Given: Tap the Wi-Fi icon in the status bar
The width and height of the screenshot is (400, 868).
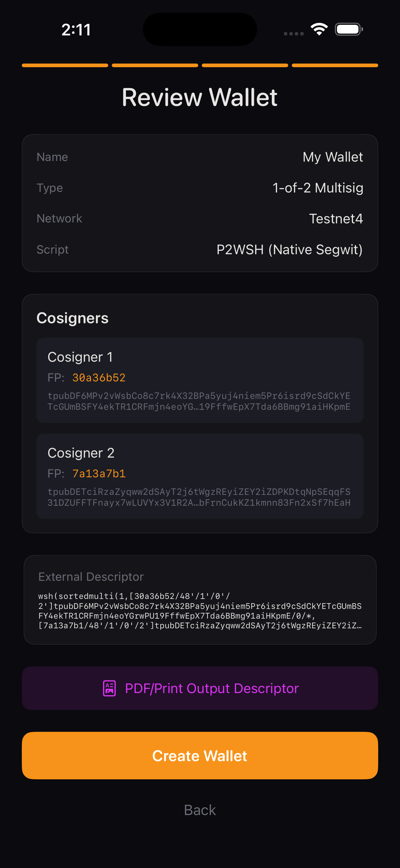Looking at the screenshot, I should pos(318,29).
